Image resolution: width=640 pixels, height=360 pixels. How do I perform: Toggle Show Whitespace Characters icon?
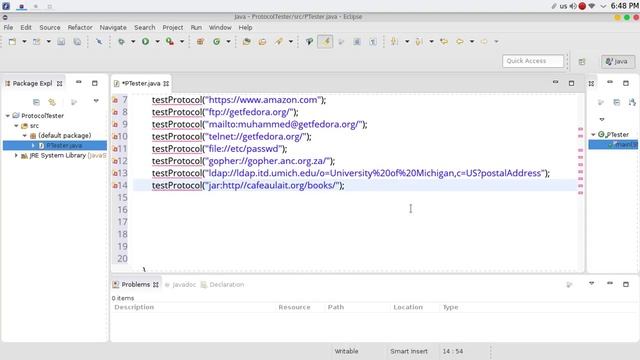[x=373, y=42]
